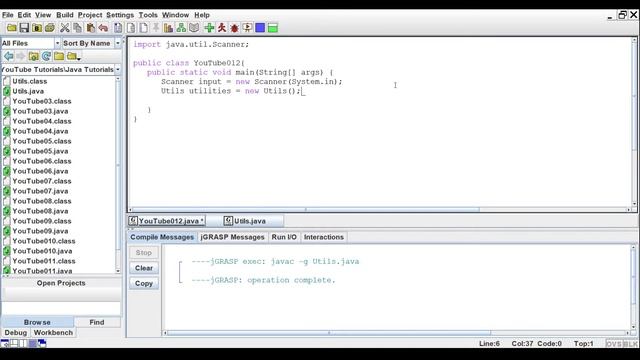Click the blue square toolbar icon

point(260,28)
